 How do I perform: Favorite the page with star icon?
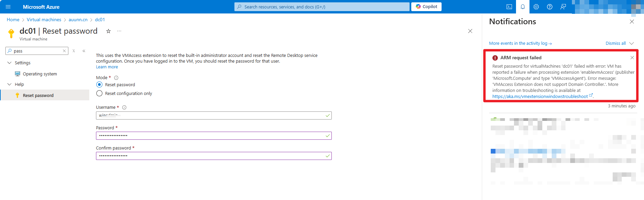pyautogui.click(x=108, y=31)
